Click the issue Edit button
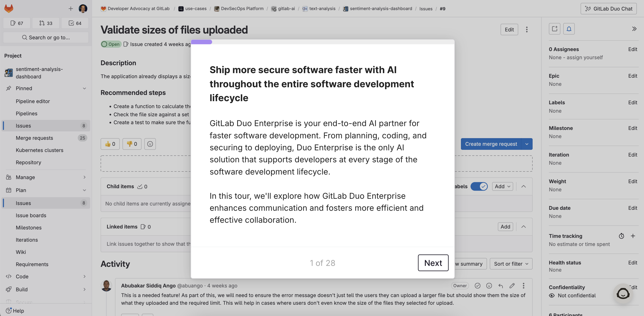This screenshot has height=316, width=644. click(x=509, y=29)
